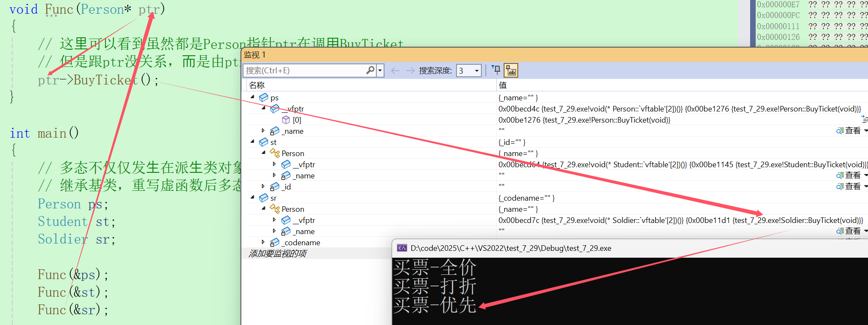The image size is (868, 325).
Task: Expand the _name node under ps
Action: coord(263,131)
